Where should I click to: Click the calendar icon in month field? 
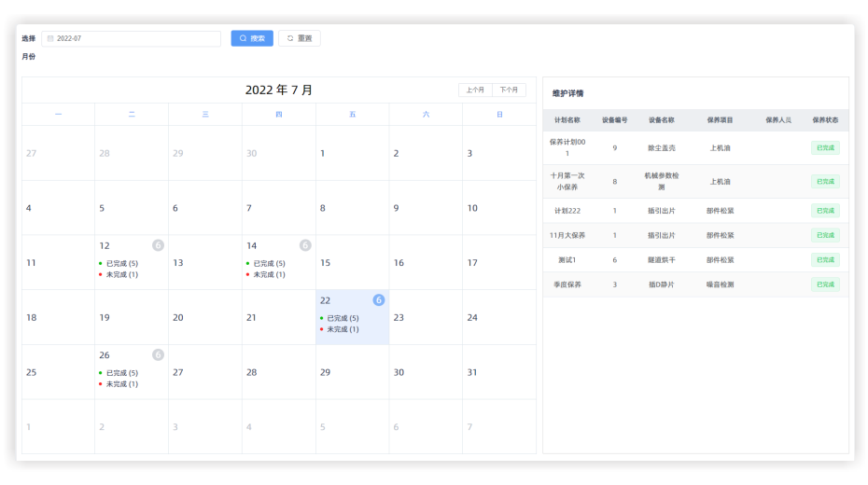[x=50, y=39]
